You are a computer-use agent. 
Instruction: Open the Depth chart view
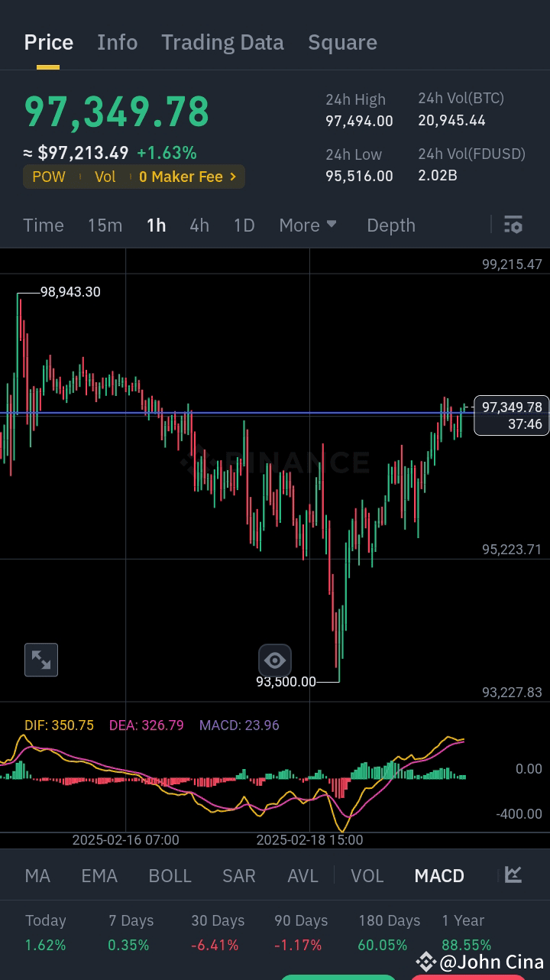[391, 226]
